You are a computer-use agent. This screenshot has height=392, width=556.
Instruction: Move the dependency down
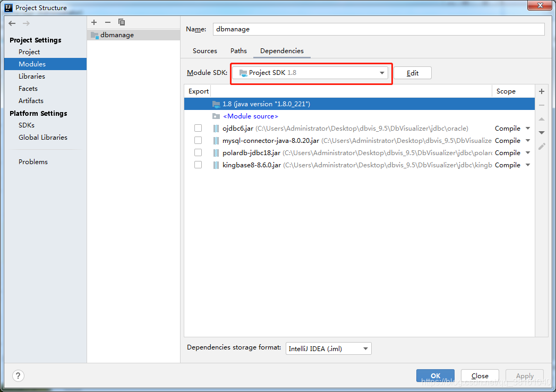(x=542, y=133)
